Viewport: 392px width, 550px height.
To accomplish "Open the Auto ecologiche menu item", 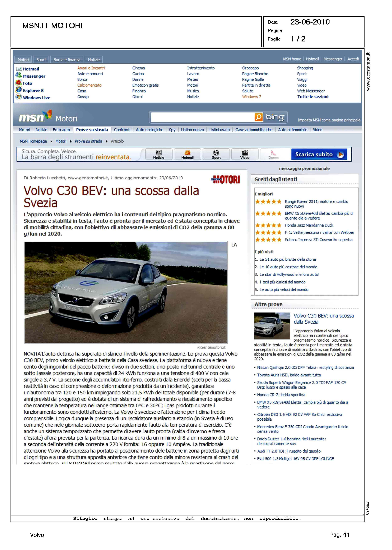I will click(x=149, y=130).
